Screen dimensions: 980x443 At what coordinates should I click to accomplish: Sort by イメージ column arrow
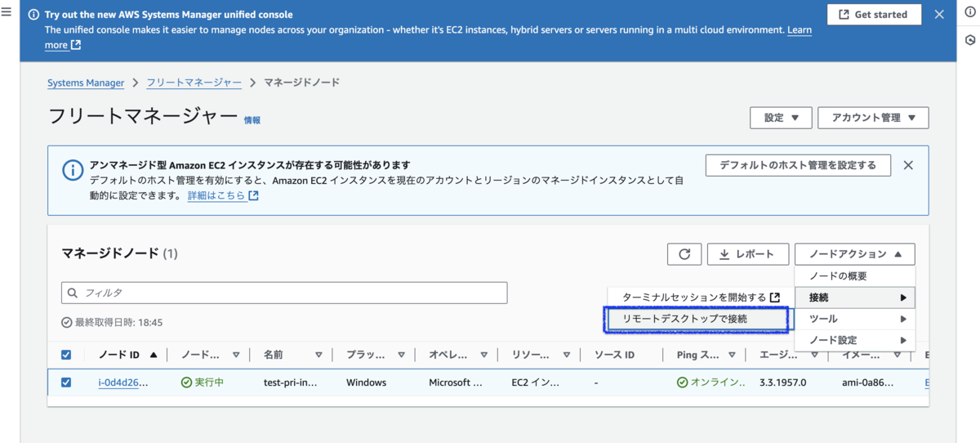pos(898,355)
